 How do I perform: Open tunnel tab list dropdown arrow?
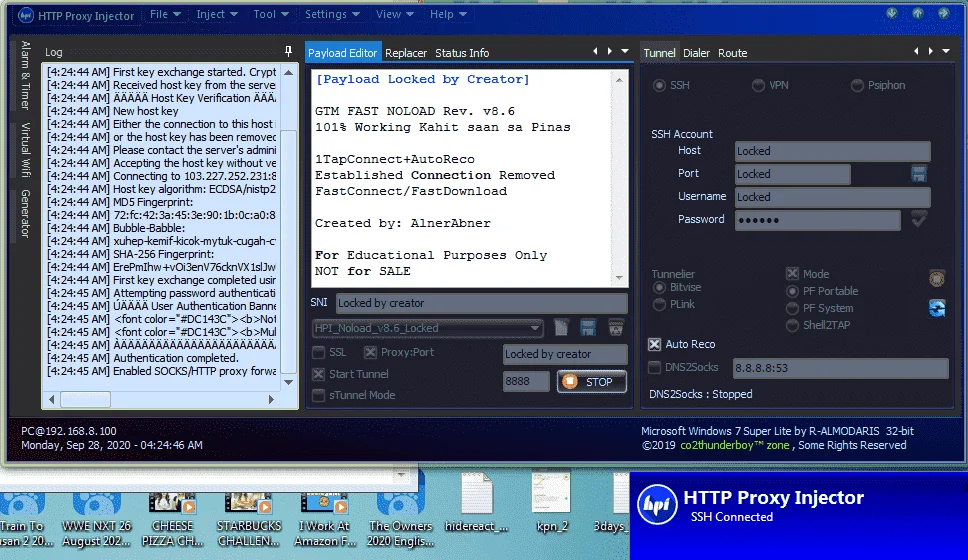[x=946, y=51]
